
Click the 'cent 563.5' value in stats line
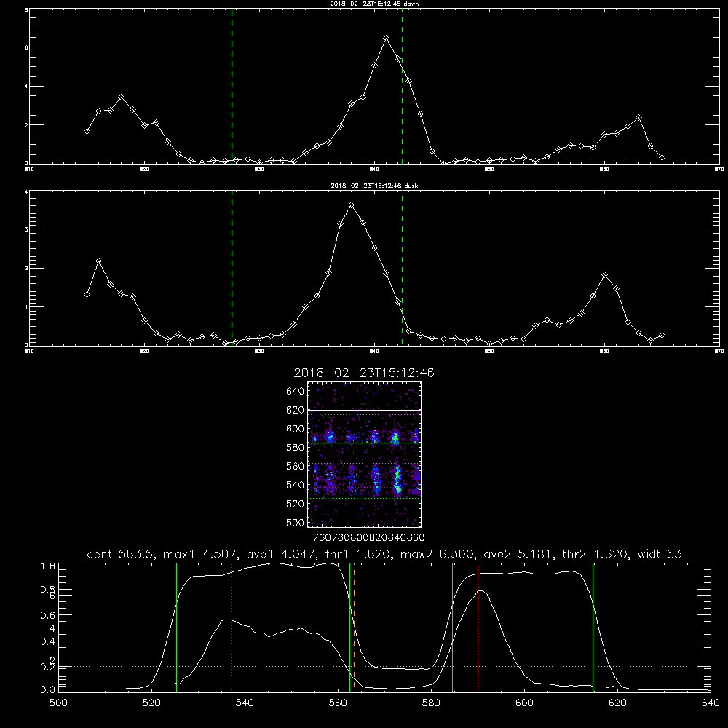tap(121, 554)
